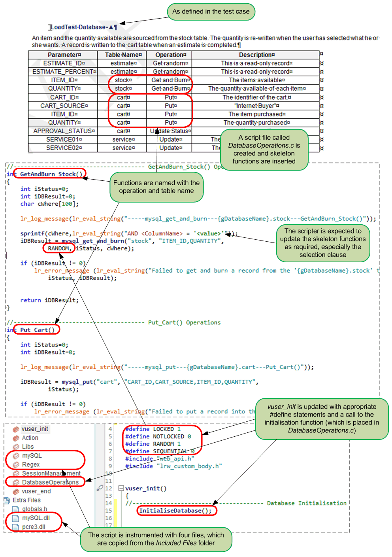Viewport: 392px width, 557px height.
Task: Click the vuser_init() function name in editor
Action: (146, 489)
